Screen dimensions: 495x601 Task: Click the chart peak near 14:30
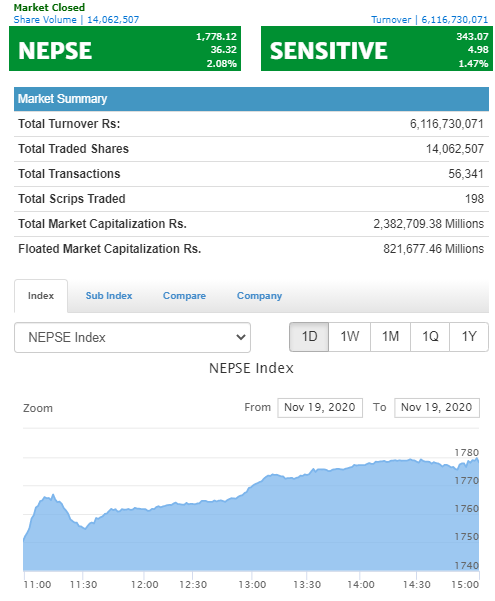(x=410, y=459)
